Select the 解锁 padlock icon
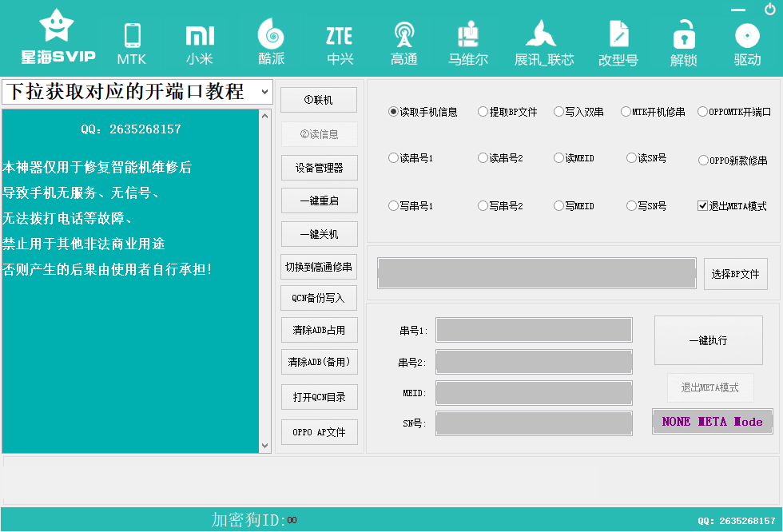The width and height of the screenshot is (783, 532). click(684, 44)
